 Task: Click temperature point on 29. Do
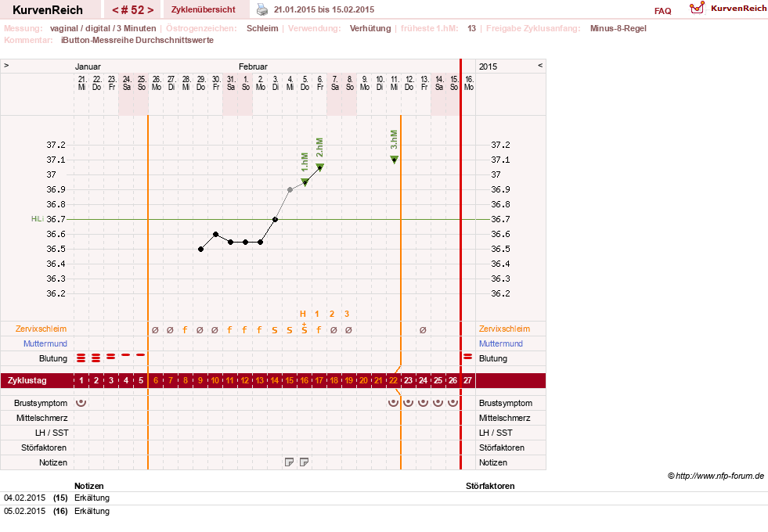click(x=201, y=249)
